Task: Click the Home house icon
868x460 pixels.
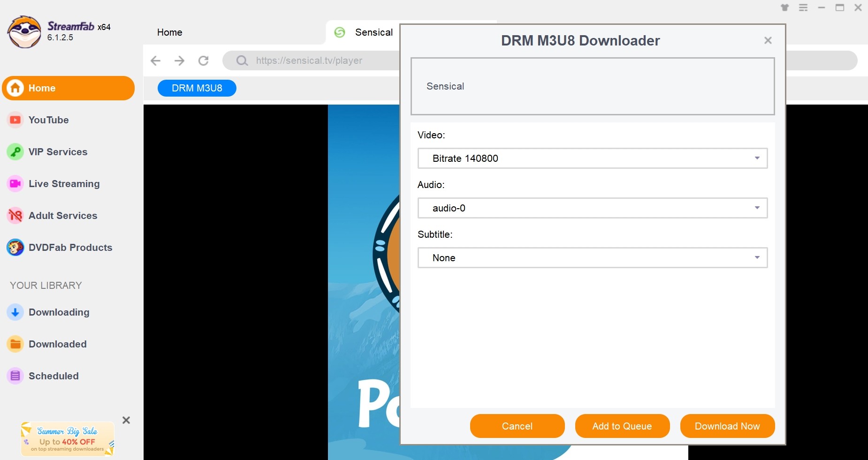Action: pos(15,88)
